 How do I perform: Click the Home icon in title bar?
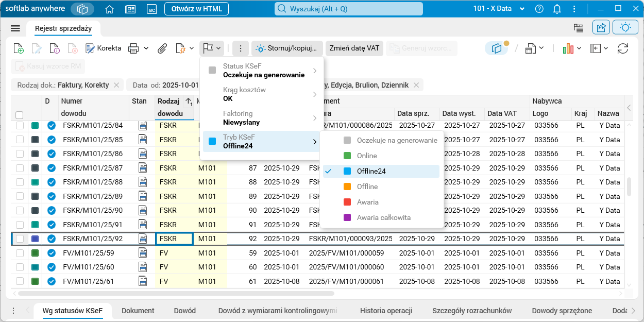pos(109,9)
